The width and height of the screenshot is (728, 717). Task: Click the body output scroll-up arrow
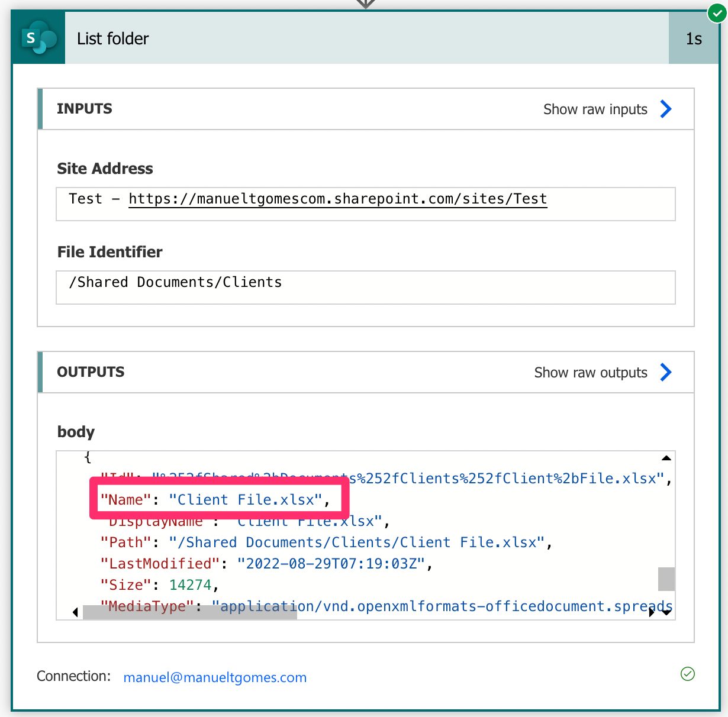[x=666, y=458]
